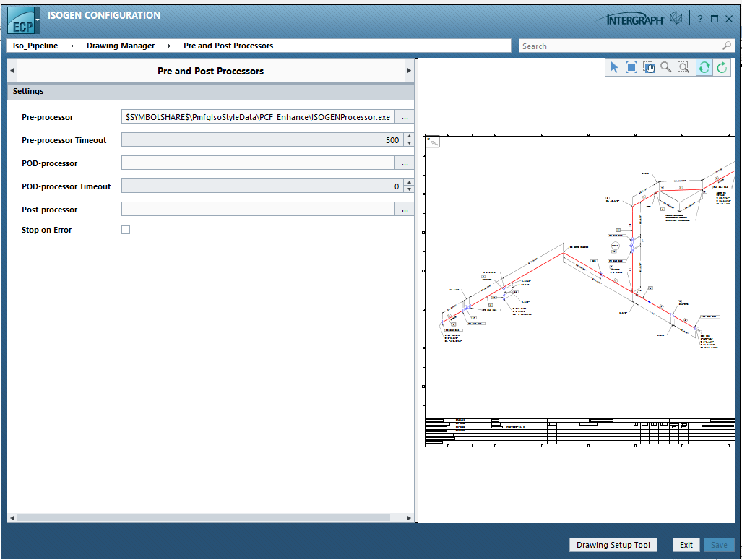742x560 pixels.
Task: Open Drawing Manager breadcrumb
Action: pos(121,46)
